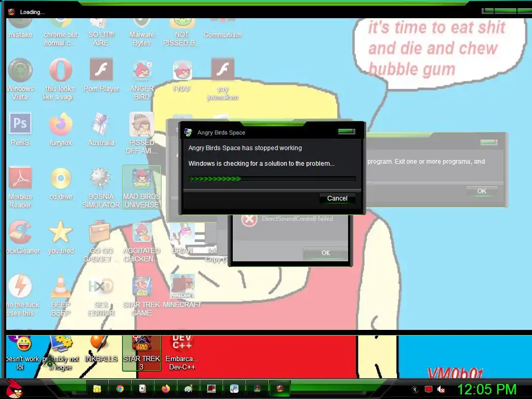Viewport: 532px width, 399px height.
Task: Launch the STAR TREK 3 icon
Action: (142, 353)
